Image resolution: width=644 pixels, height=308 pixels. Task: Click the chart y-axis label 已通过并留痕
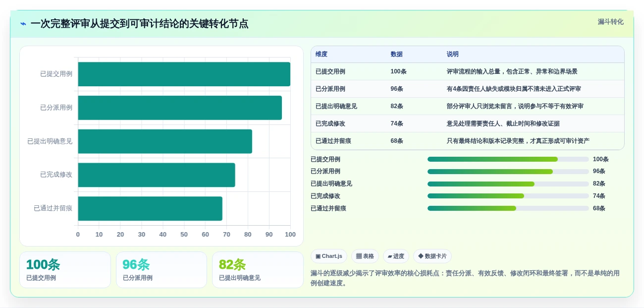53,208
